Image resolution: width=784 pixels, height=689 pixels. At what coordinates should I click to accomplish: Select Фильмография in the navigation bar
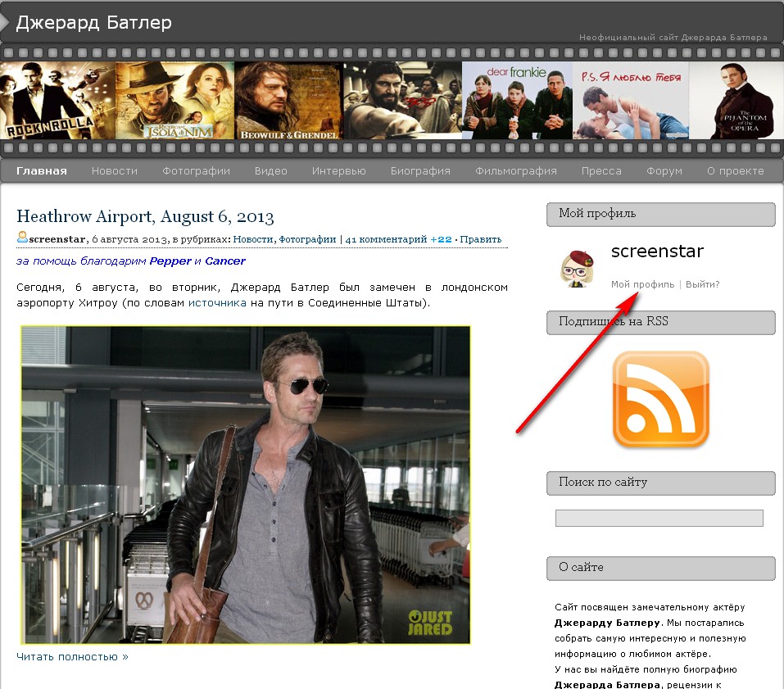[515, 171]
